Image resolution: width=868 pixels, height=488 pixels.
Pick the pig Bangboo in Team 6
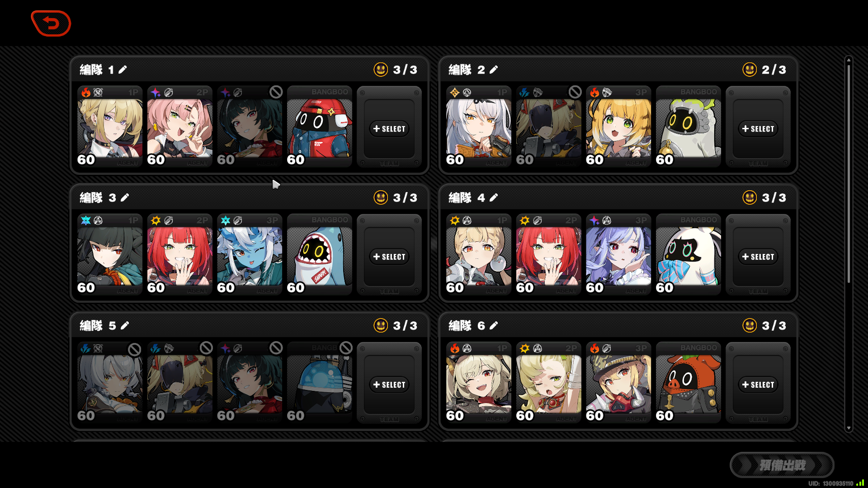coord(688,382)
